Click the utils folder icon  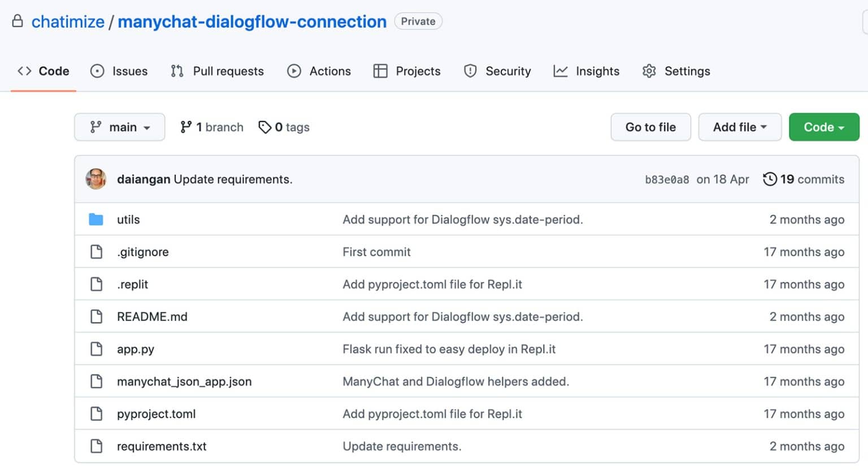[96, 220]
